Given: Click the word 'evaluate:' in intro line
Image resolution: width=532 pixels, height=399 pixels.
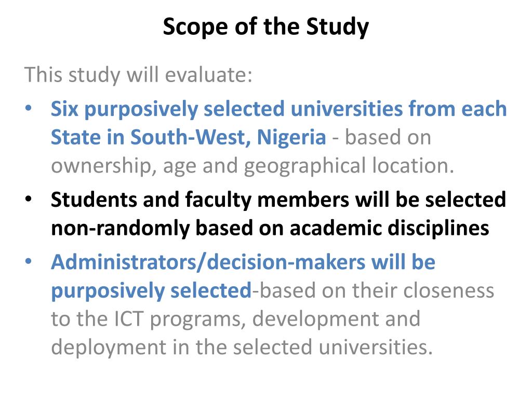Looking at the screenshot, I should (209, 75).
